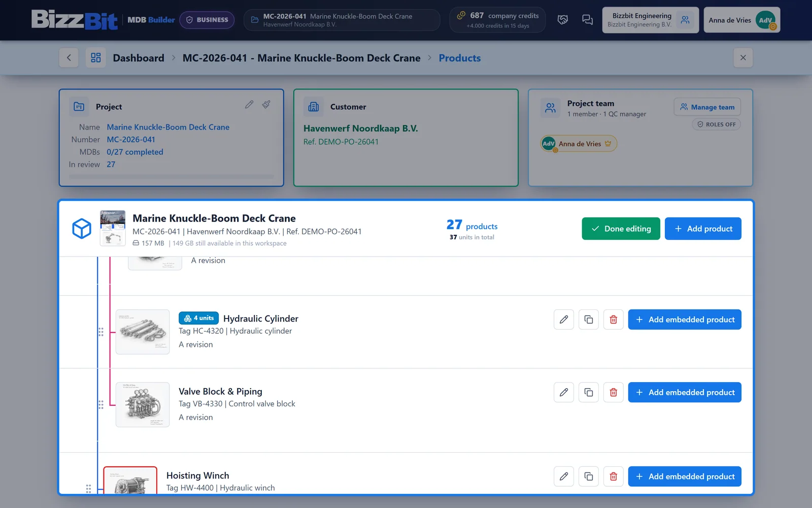Delete the Hoisting Winch product
This screenshot has height=508, width=812.
pos(614,477)
